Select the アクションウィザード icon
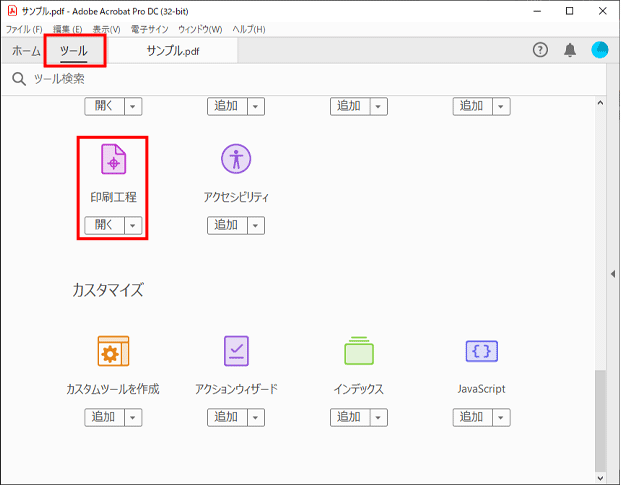 pos(236,351)
